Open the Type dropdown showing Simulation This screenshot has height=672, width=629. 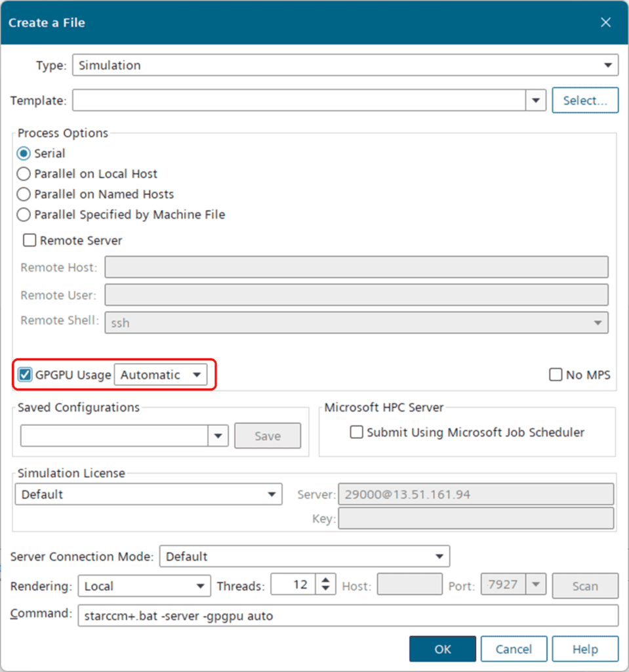coord(344,65)
